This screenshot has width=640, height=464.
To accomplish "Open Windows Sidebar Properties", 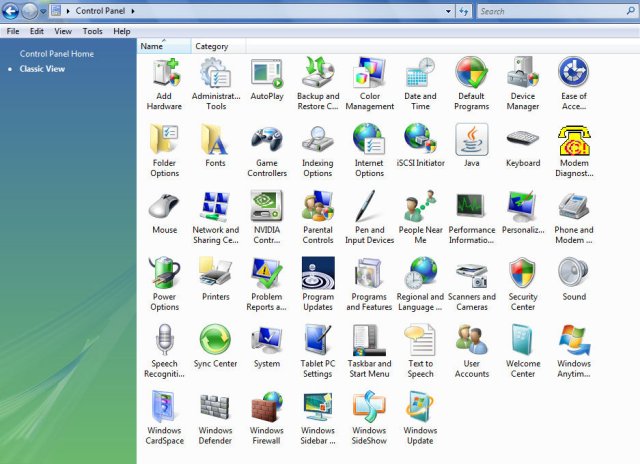I will point(318,419).
